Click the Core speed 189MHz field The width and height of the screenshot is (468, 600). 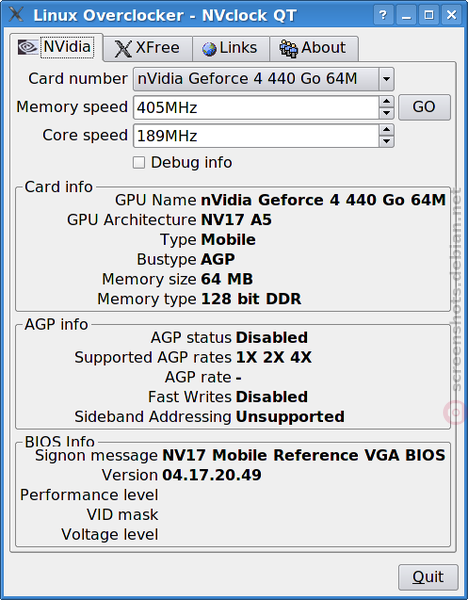click(x=256, y=136)
